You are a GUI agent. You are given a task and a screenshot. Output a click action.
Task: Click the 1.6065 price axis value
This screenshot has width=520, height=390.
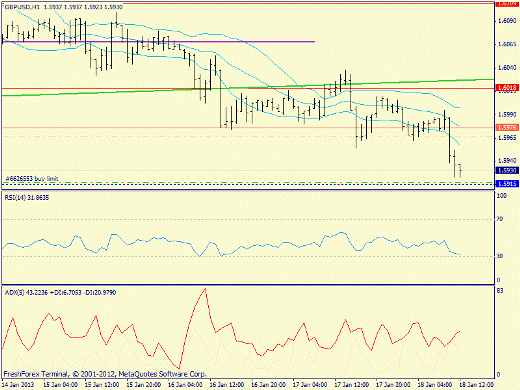coord(507,44)
